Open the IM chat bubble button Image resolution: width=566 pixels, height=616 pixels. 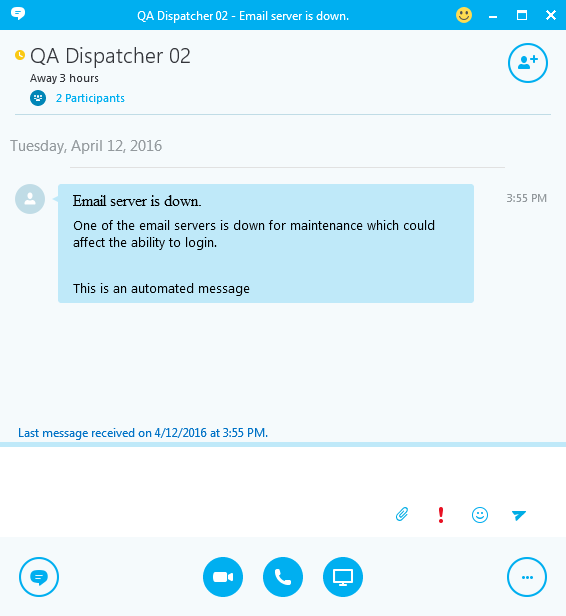tap(39, 577)
